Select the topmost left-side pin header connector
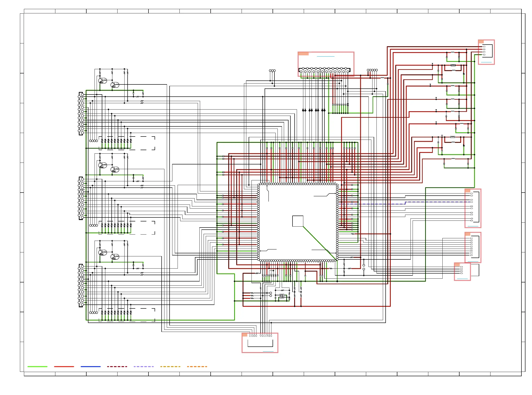 [81, 114]
